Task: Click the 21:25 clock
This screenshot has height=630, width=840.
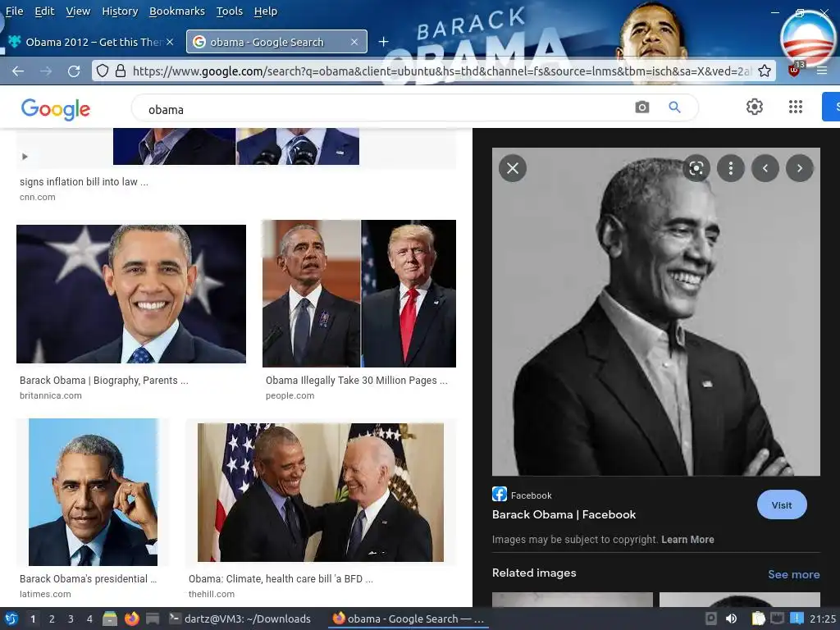Action: pyautogui.click(x=822, y=619)
